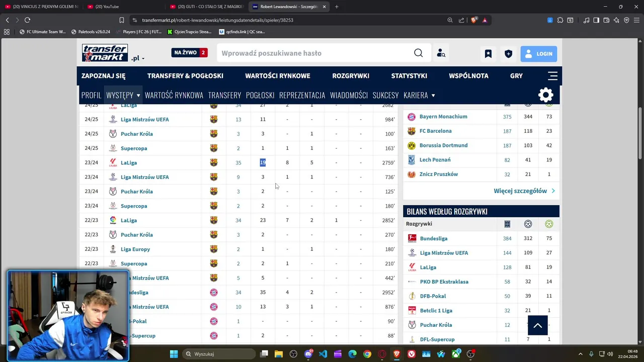Screen dimensions: 644x362
Task: Open Bayern Monachium club link
Action: 443,117
